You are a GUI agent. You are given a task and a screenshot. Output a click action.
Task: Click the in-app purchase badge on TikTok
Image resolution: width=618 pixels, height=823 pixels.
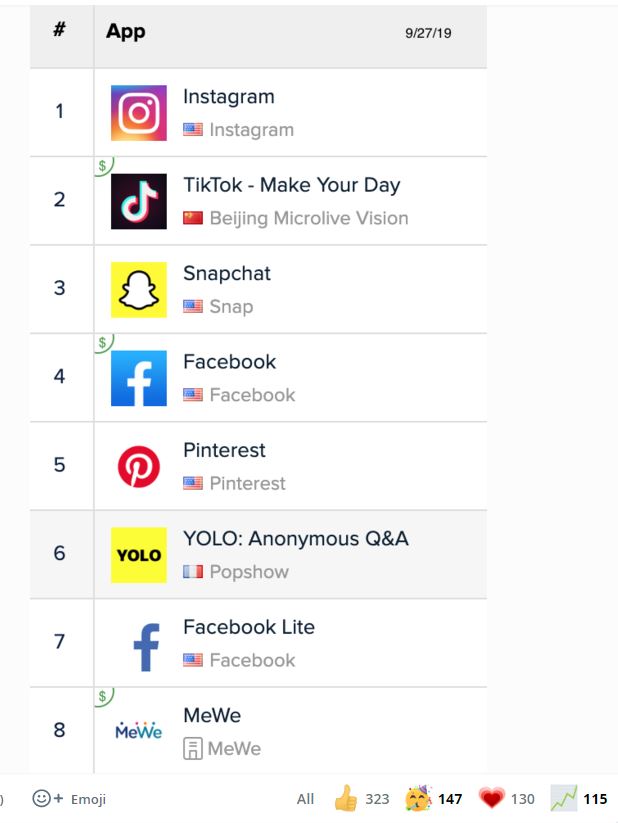[104, 165]
